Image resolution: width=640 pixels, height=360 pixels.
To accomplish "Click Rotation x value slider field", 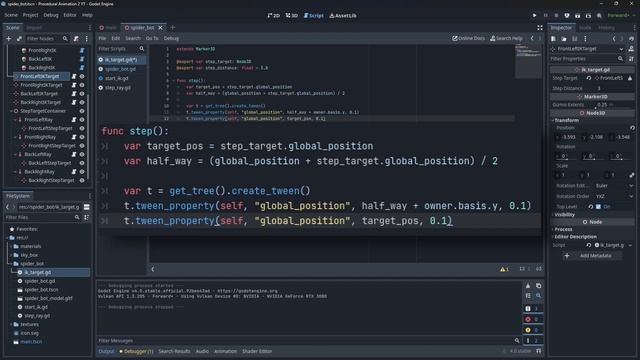I will tap(565, 156).
